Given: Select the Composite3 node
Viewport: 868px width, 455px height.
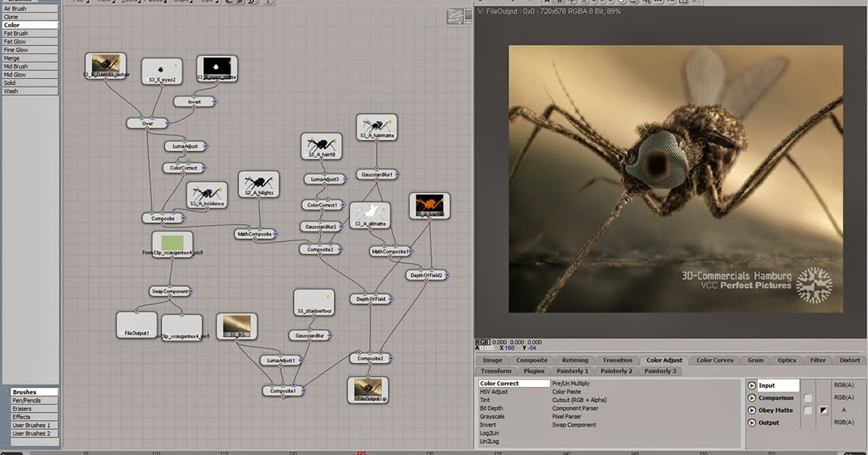Looking at the screenshot, I should click(x=320, y=249).
